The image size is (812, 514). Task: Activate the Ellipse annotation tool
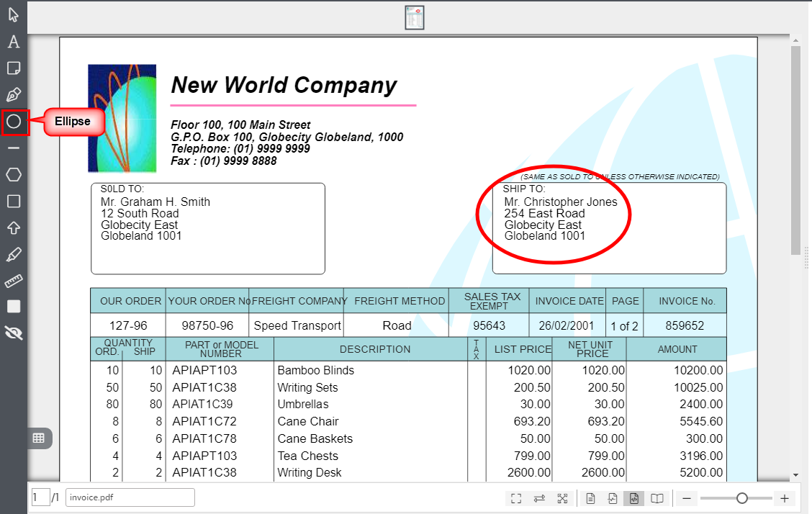click(14, 122)
